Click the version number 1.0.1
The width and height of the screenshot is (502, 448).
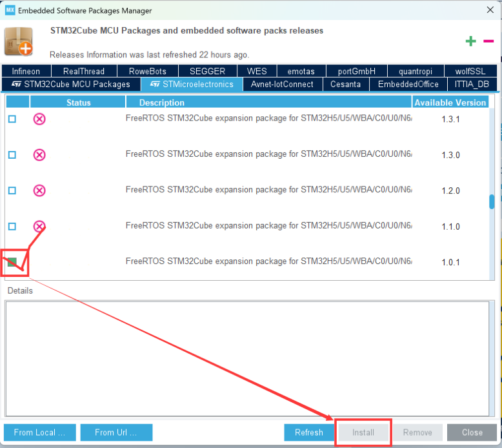(451, 262)
